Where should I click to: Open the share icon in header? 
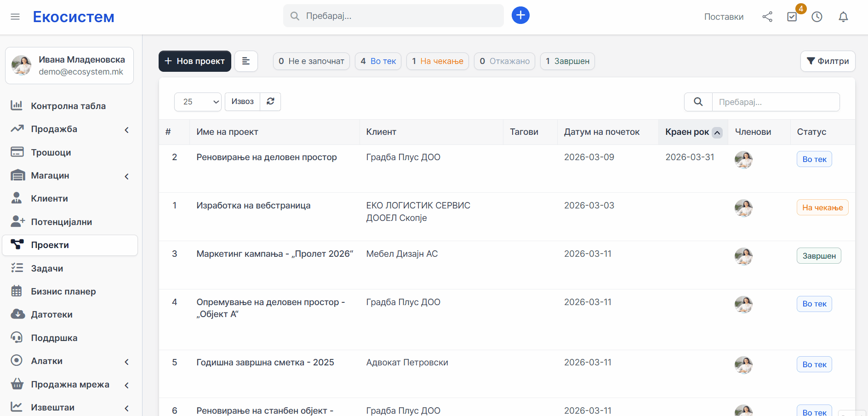pyautogui.click(x=767, y=17)
